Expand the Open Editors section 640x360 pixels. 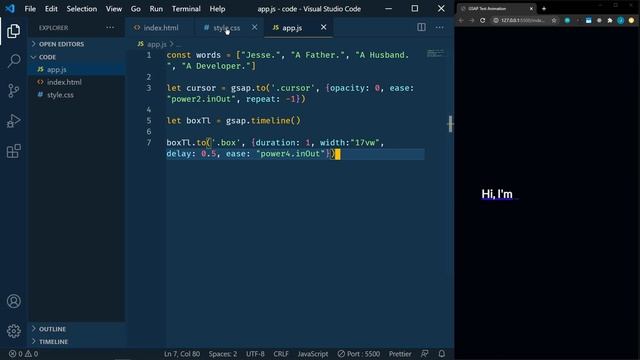pyautogui.click(x=61, y=44)
